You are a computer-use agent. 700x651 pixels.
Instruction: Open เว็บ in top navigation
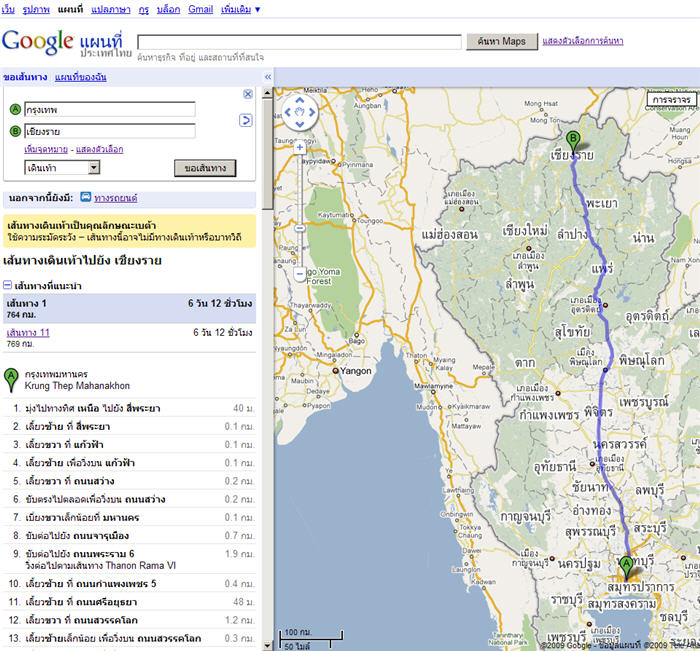click(x=8, y=9)
